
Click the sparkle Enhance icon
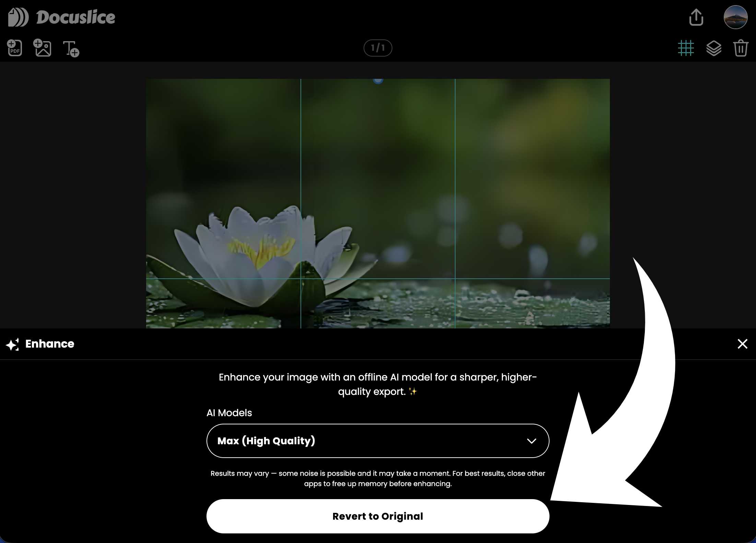pos(13,344)
